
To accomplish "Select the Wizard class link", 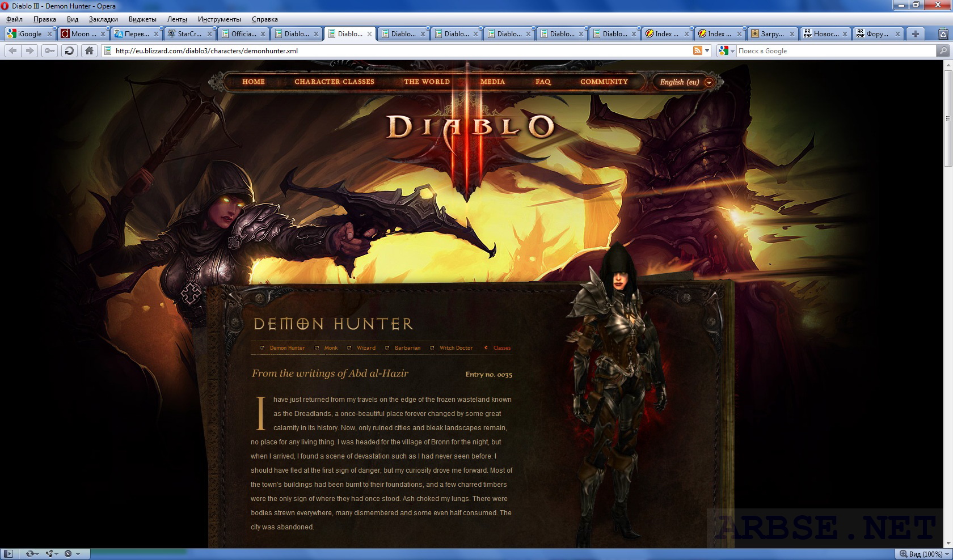I will pos(366,348).
